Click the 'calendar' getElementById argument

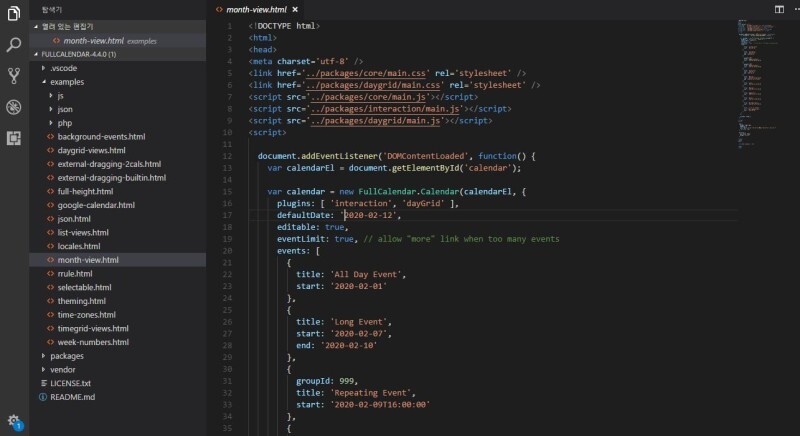coord(488,168)
